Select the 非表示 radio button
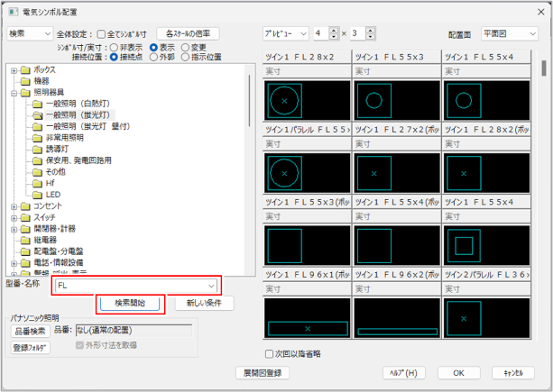 pyautogui.click(x=112, y=47)
